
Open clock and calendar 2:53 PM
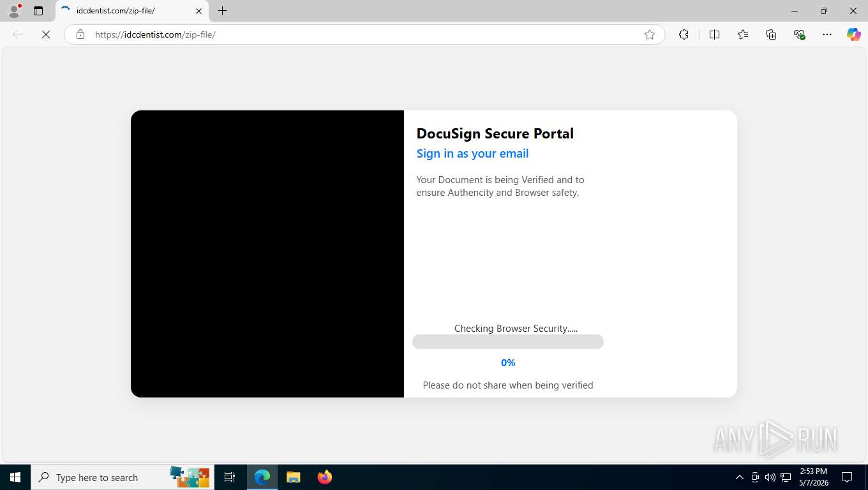(x=812, y=477)
